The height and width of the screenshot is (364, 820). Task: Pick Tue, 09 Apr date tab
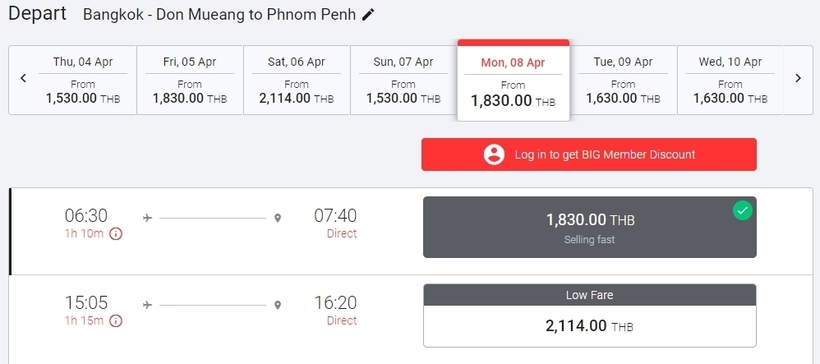pyautogui.click(x=623, y=80)
